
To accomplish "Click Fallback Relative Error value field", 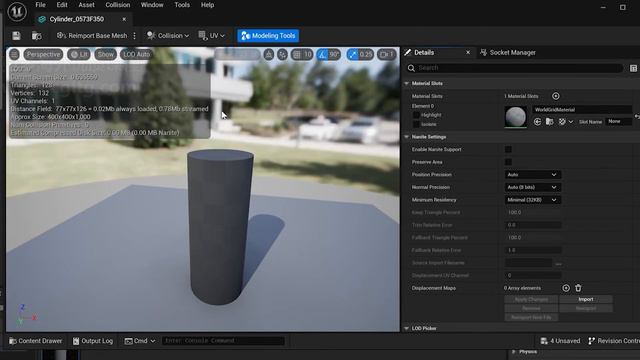I will point(533,250).
